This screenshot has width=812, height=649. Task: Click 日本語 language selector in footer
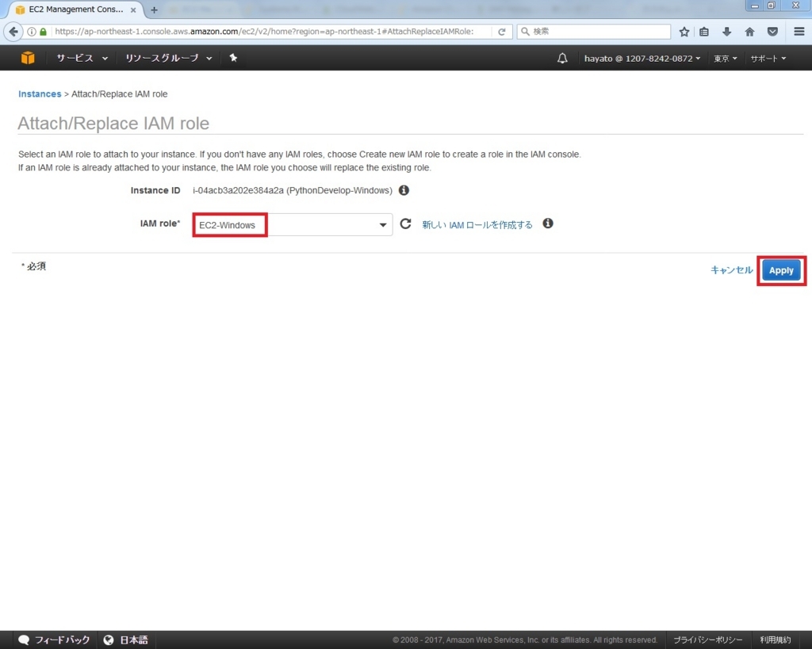tap(134, 639)
